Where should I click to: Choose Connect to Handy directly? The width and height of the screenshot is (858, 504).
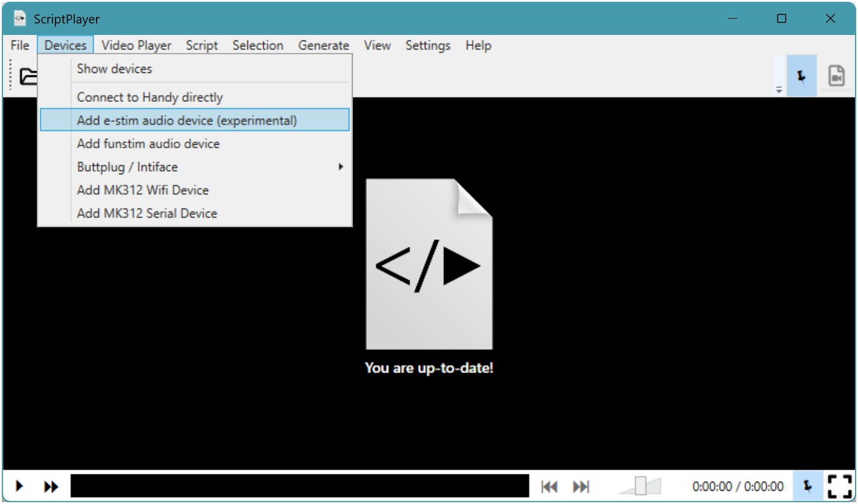click(194, 97)
